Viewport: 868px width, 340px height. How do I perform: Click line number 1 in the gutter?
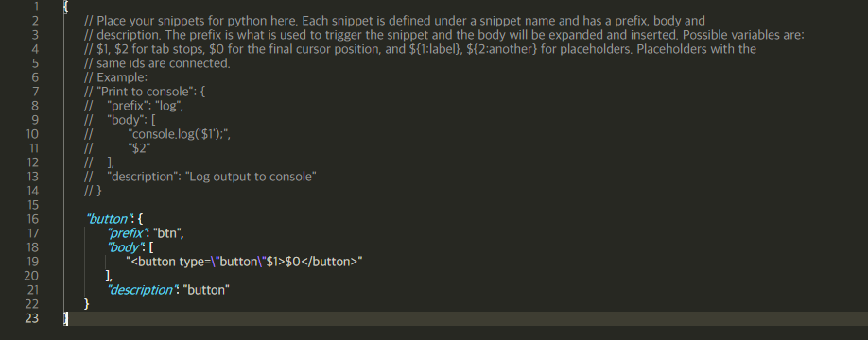pyautogui.click(x=36, y=7)
